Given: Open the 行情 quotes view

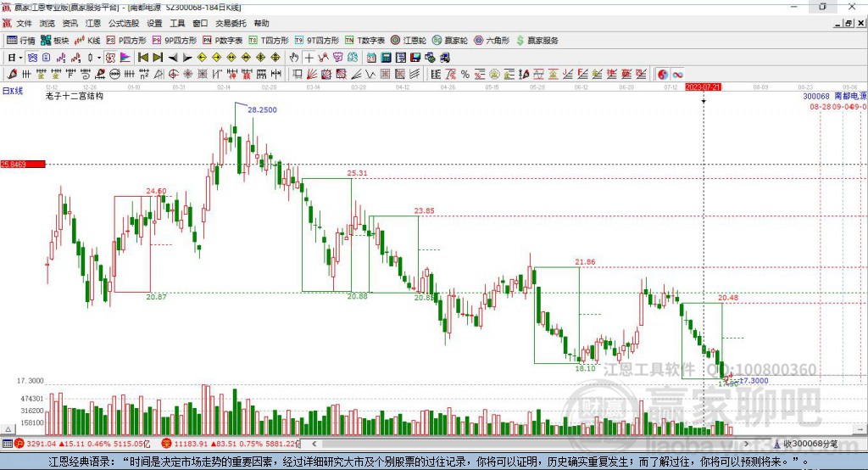Looking at the screenshot, I should pyautogui.click(x=21, y=41).
